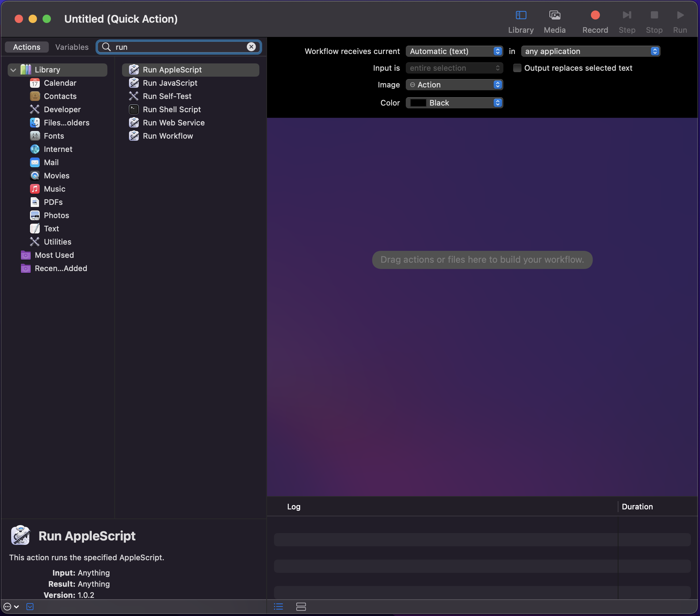Open the Automatic (text) input type dropdown

coord(454,51)
